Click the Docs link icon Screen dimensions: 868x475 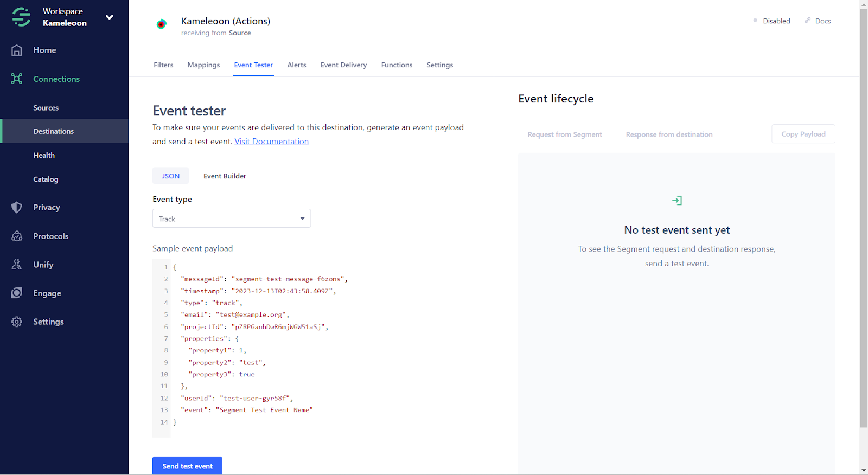click(808, 21)
